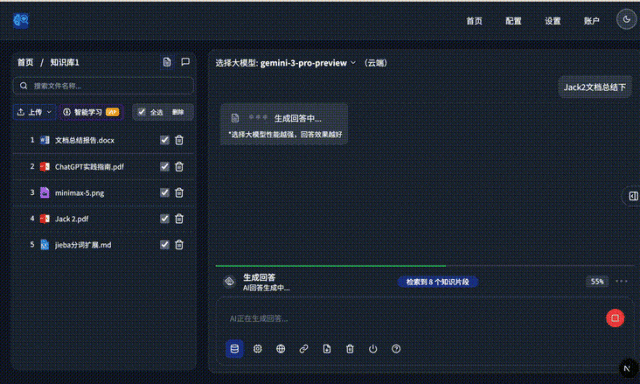Uncheck 文档总结报告.docx checkbox

(x=164, y=140)
